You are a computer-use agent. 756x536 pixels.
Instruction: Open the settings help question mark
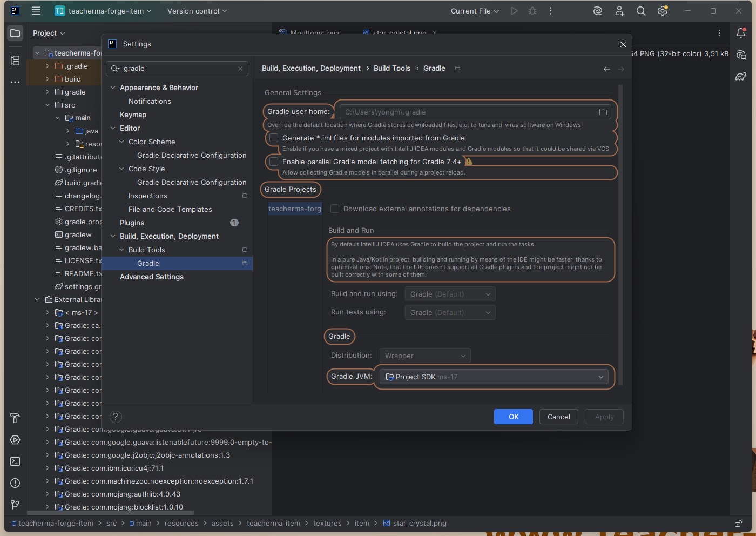116,417
